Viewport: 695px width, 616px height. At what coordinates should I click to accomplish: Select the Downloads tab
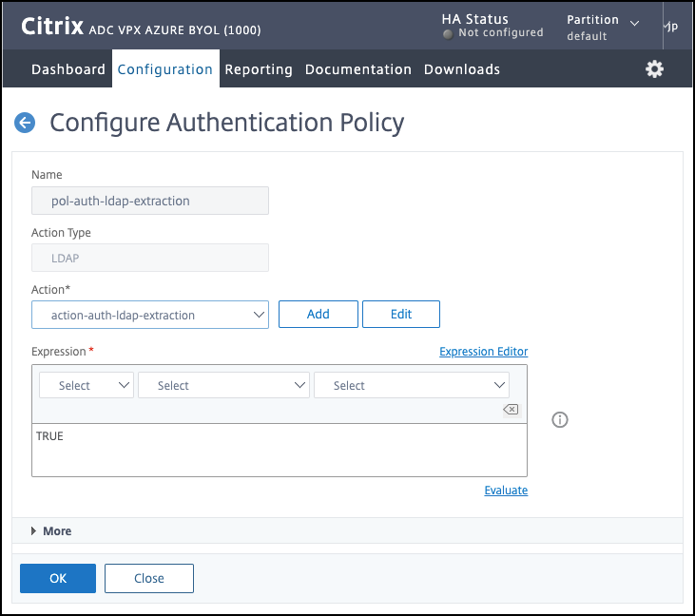click(462, 69)
